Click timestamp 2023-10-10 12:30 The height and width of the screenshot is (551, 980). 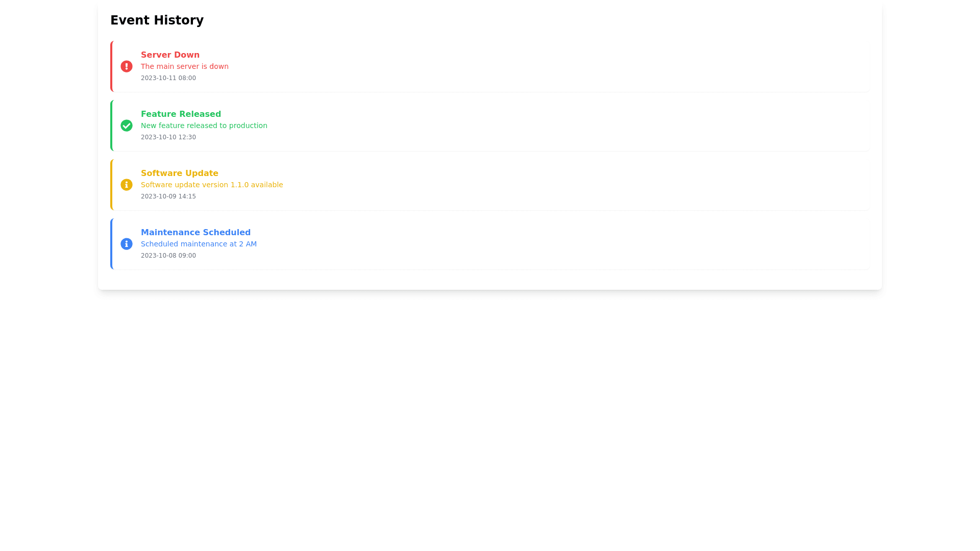tap(168, 137)
